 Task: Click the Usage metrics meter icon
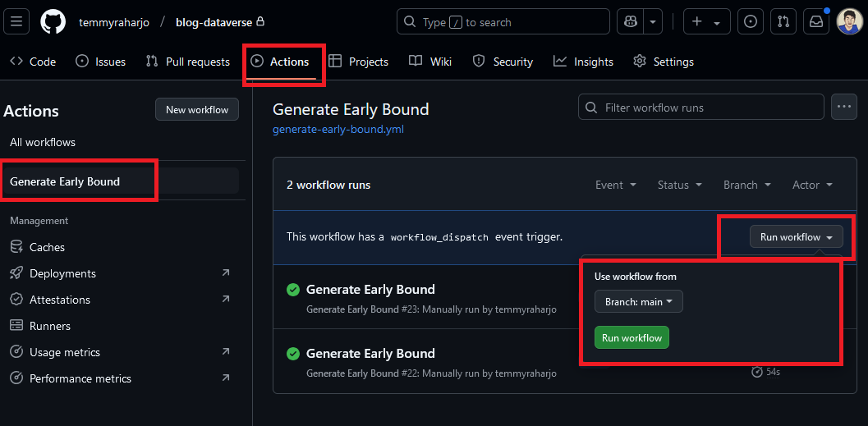(16, 352)
